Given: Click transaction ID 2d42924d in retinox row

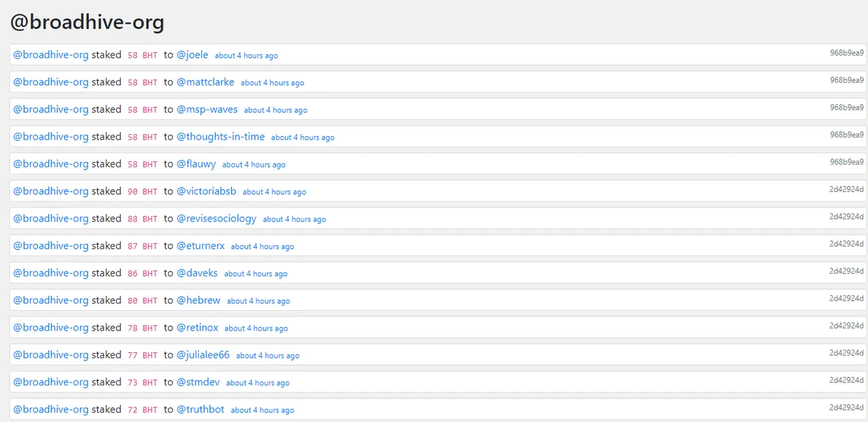Looking at the screenshot, I should (x=847, y=325).
